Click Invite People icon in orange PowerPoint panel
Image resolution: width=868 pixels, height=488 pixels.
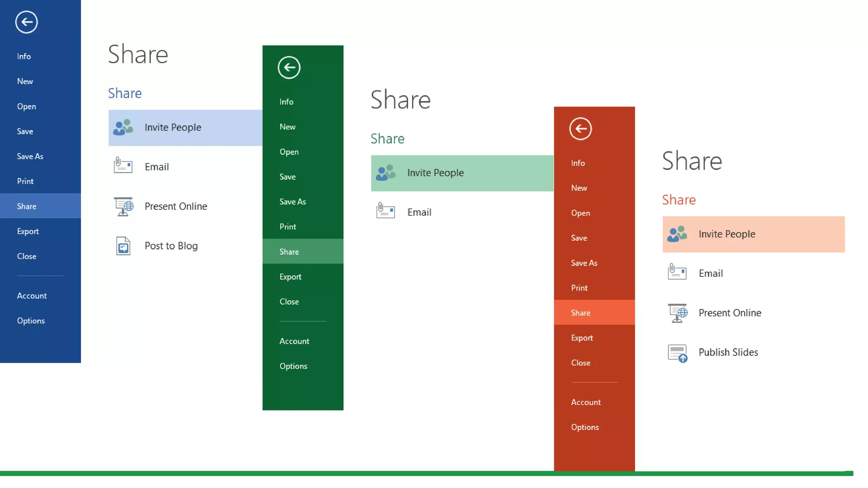677,234
